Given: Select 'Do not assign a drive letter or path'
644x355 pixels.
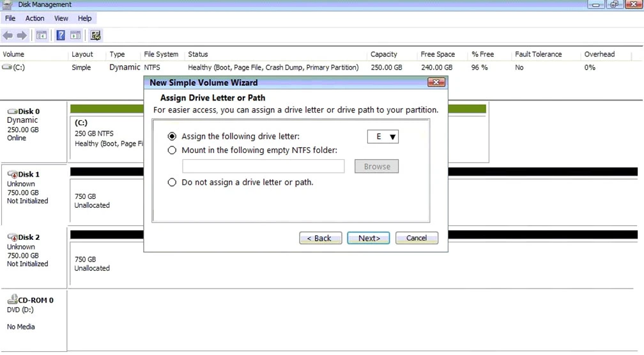Looking at the screenshot, I should pyautogui.click(x=171, y=182).
